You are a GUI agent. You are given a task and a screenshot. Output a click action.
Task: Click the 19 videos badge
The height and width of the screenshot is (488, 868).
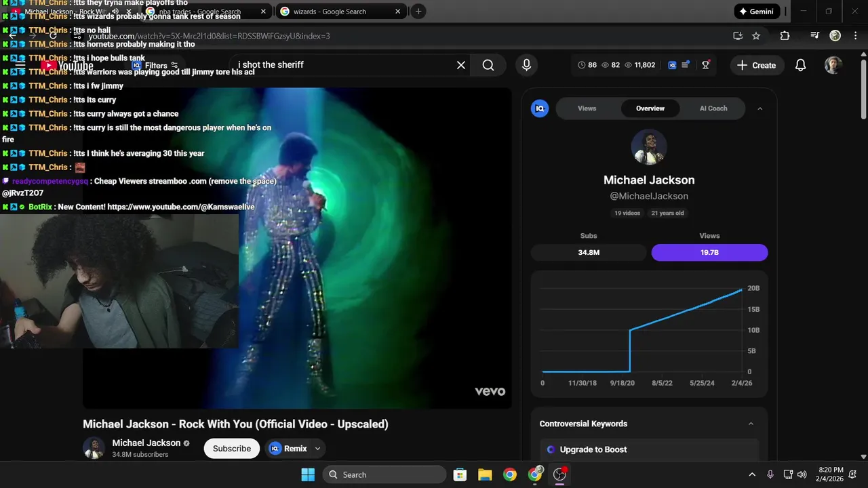pyautogui.click(x=627, y=213)
